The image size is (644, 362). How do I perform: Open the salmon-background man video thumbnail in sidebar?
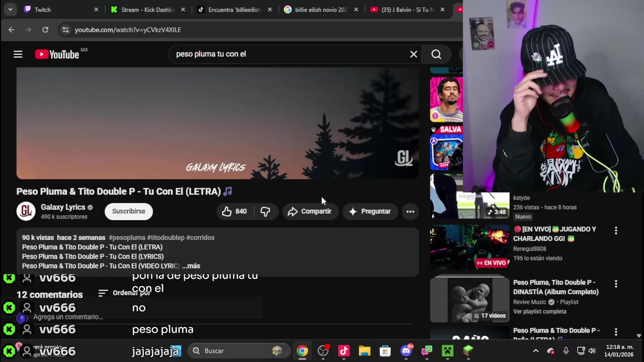446,99
